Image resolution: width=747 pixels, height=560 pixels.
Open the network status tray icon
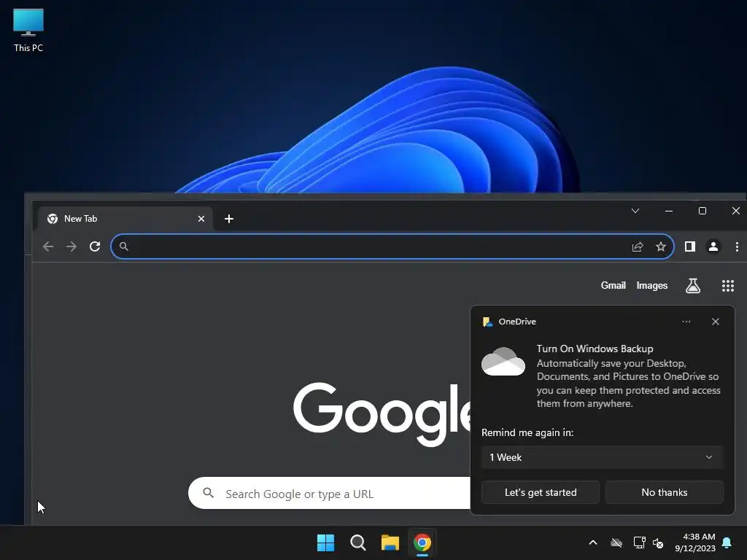[639, 542]
